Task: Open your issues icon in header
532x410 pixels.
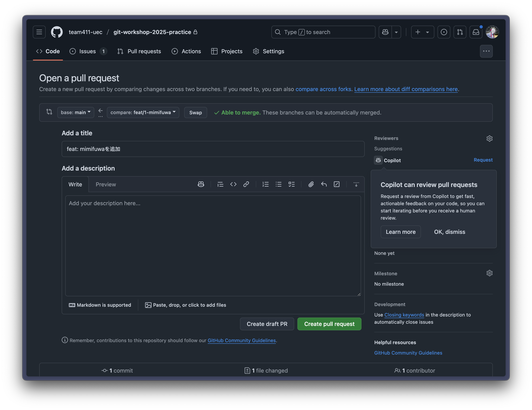Action: click(x=444, y=32)
